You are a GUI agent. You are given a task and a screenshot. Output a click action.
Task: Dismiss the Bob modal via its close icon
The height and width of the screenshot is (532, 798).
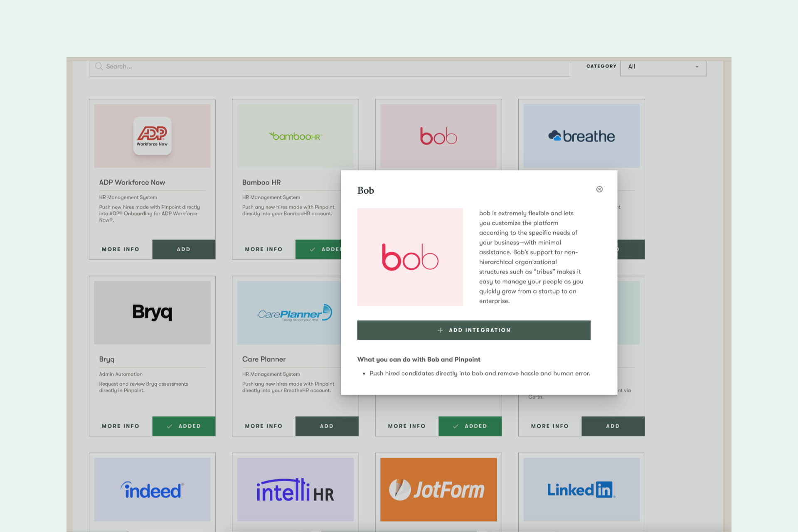(x=599, y=189)
